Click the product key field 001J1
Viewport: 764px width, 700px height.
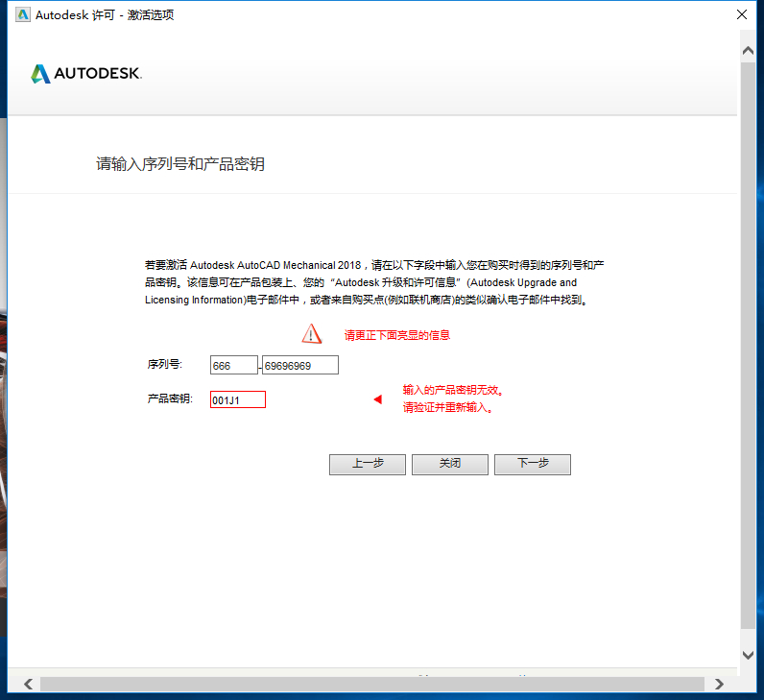click(238, 399)
